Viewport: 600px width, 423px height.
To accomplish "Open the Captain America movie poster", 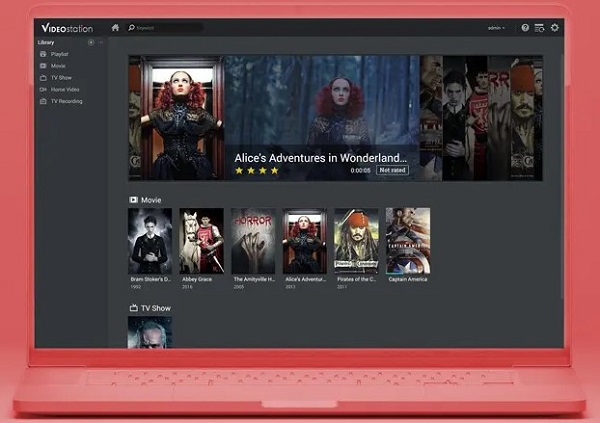I will click(407, 241).
